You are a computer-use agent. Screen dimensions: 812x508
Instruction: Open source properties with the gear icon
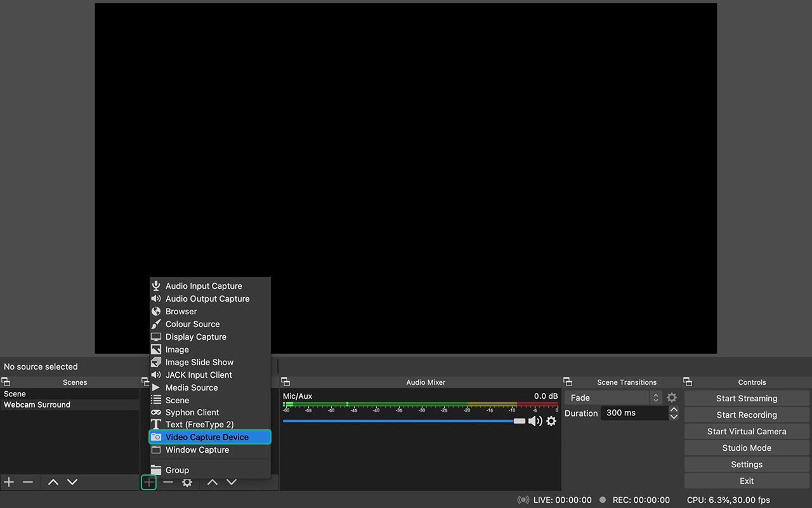[x=187, y=483]
